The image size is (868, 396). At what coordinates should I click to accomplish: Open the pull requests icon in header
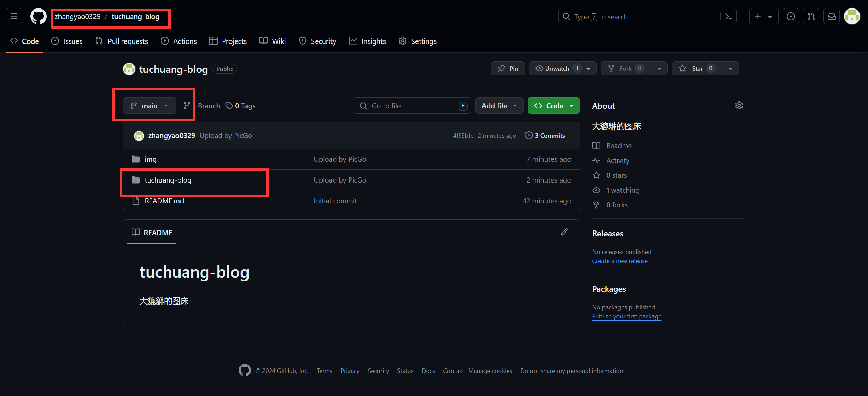(811, 16)
